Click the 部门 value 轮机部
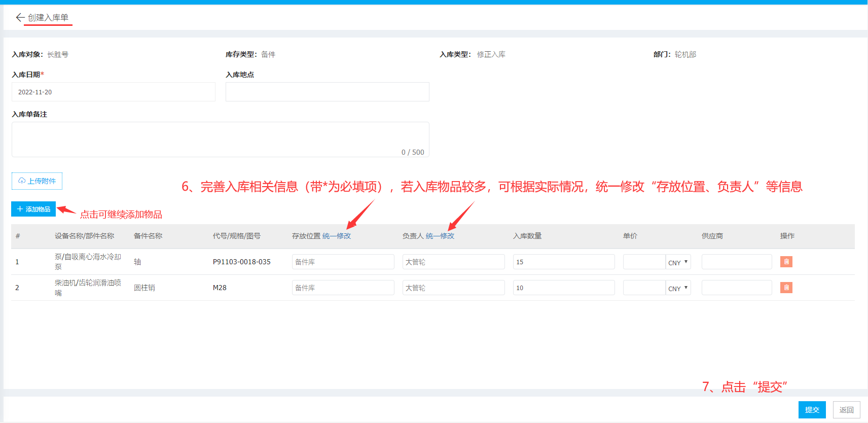The image size is (868, 423). pos(685,54)
